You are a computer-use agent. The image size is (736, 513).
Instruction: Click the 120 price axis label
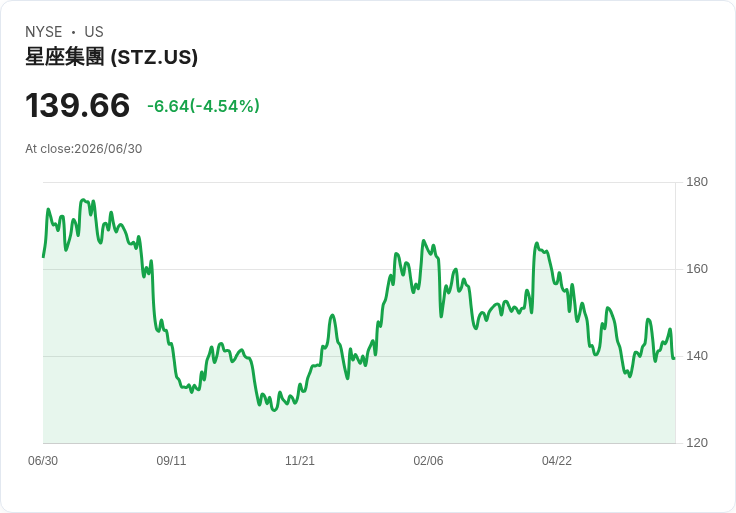coord(697,443)
